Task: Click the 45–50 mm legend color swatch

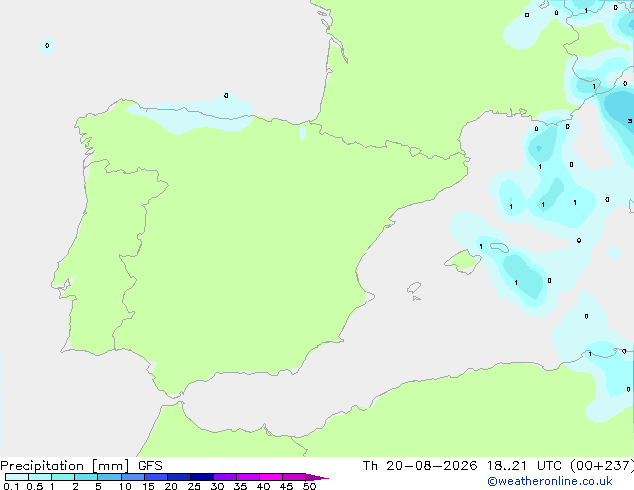Action: [294, 477]
